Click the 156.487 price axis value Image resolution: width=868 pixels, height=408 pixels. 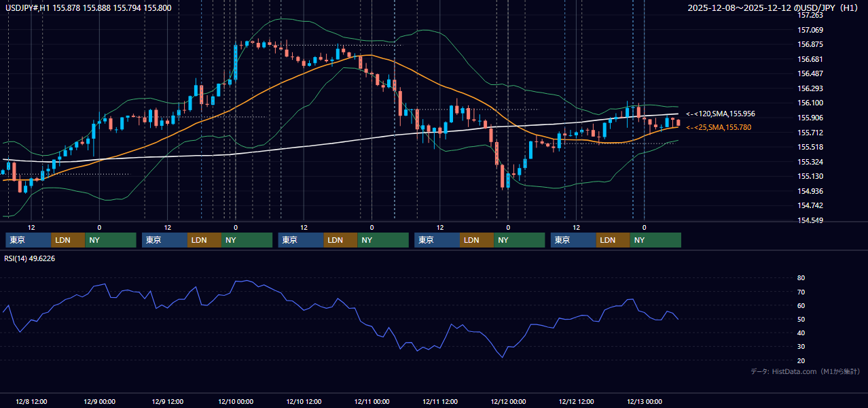810,73
